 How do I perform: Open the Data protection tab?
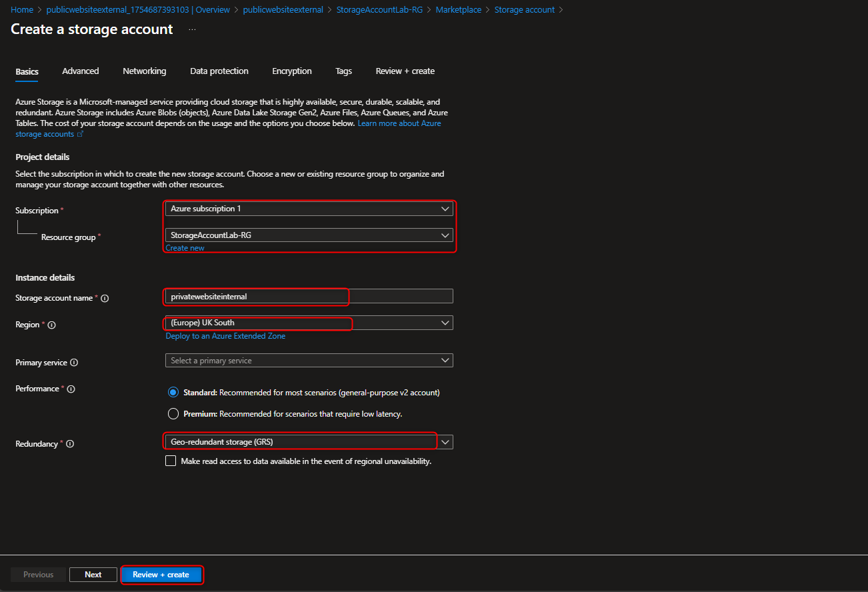pos(219,71)
